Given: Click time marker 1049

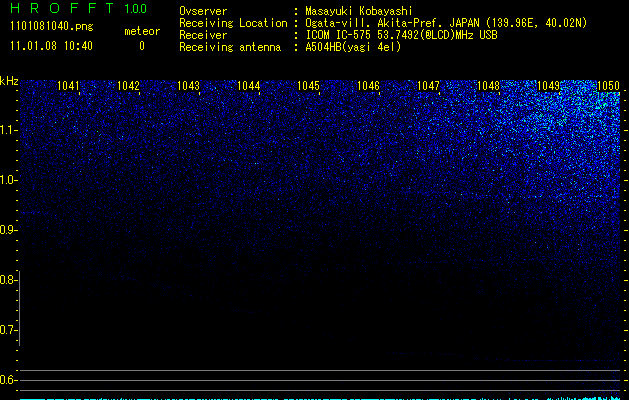Looking at the screenshot, I should click(548, 86).
